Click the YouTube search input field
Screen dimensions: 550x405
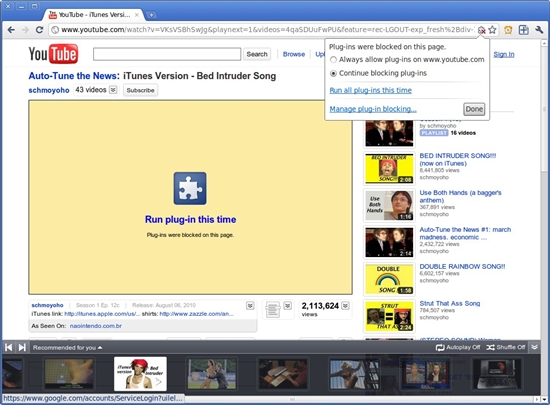tap(167, 54)
